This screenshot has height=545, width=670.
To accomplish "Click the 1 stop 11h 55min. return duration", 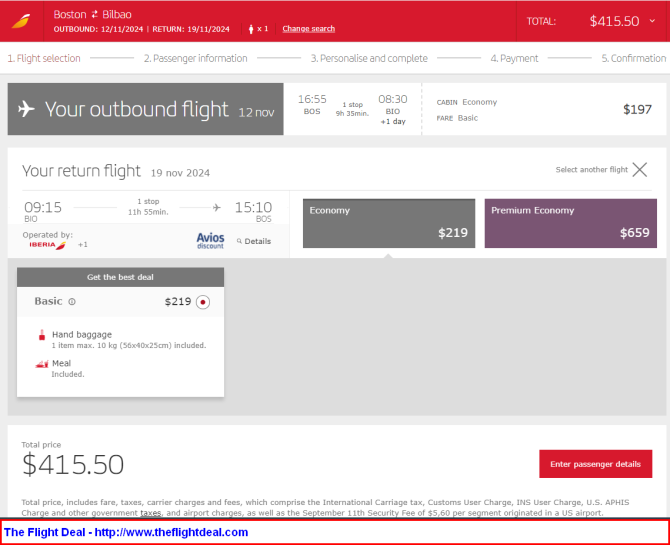I will coord(148,207).
